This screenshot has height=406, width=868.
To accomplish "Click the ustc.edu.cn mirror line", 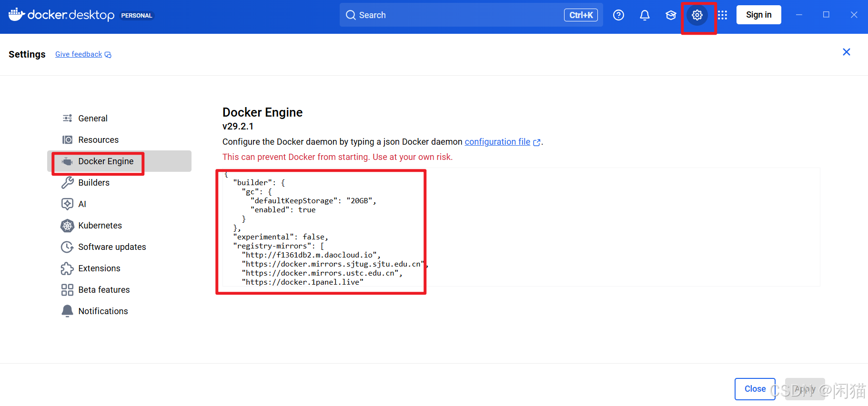I will pyautogui.click(x=322, y=273).
